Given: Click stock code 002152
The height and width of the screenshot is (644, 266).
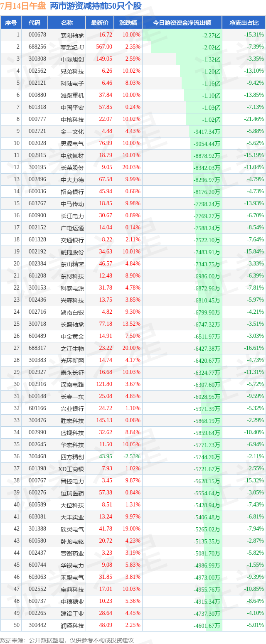Looking at the screenshot, I should tap(37, 228).
